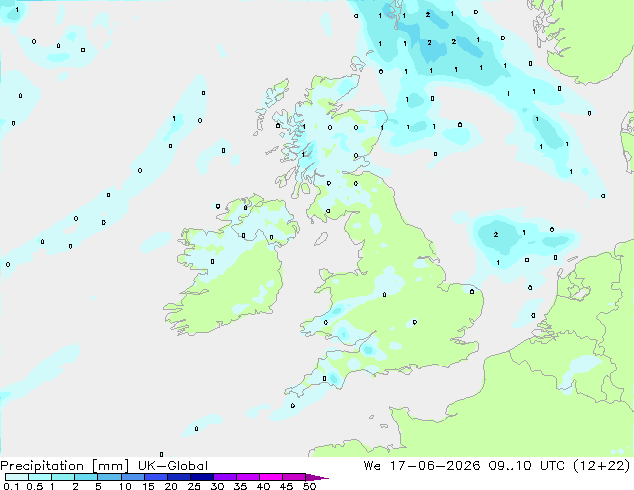634x490 pixels.
Task: Click the 30–35 mm purple legend swatch
Action: click(224, 477)
